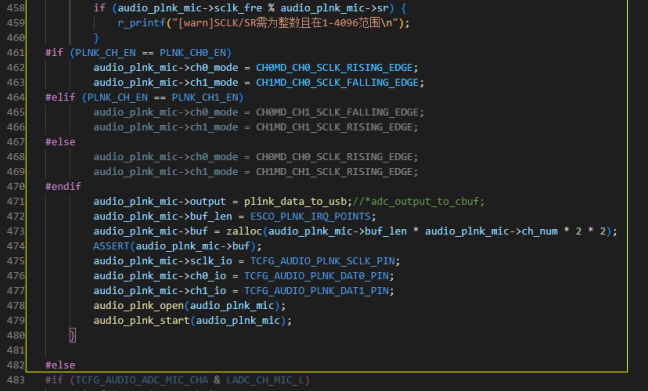Click line number 458 in the gutter

click(16, 8)
